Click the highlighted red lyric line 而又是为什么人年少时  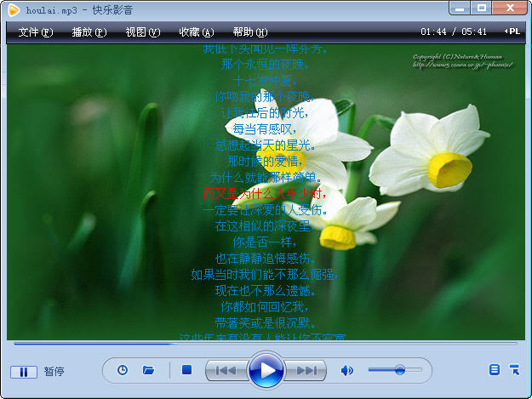click(x=265, y=194)
